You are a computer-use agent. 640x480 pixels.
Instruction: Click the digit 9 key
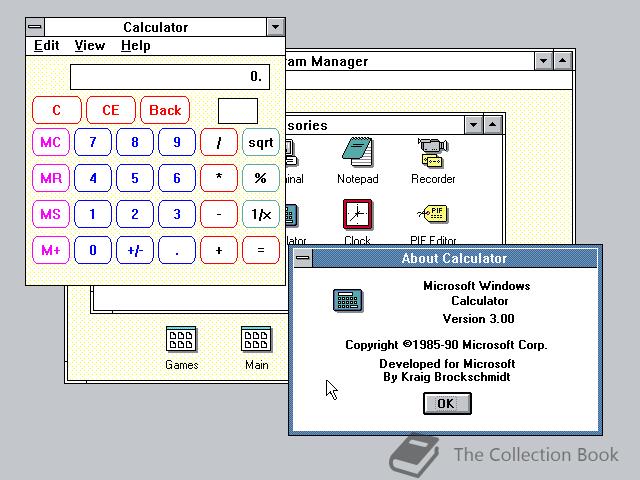[177, 142]
